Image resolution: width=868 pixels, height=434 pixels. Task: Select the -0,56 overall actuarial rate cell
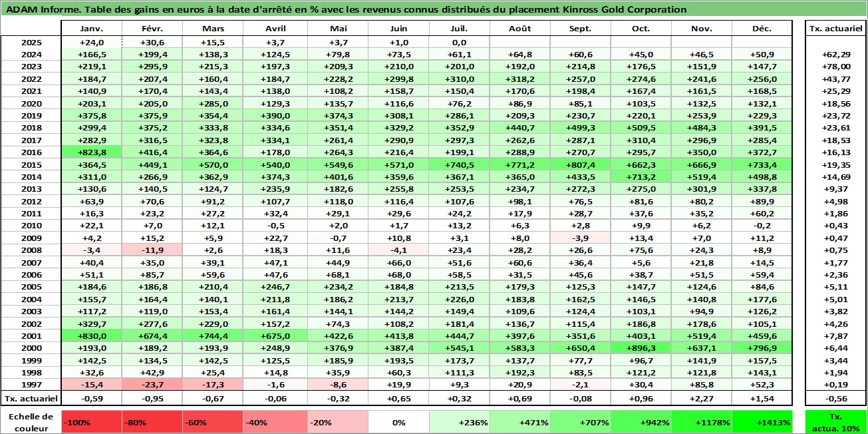click(836, 399)
